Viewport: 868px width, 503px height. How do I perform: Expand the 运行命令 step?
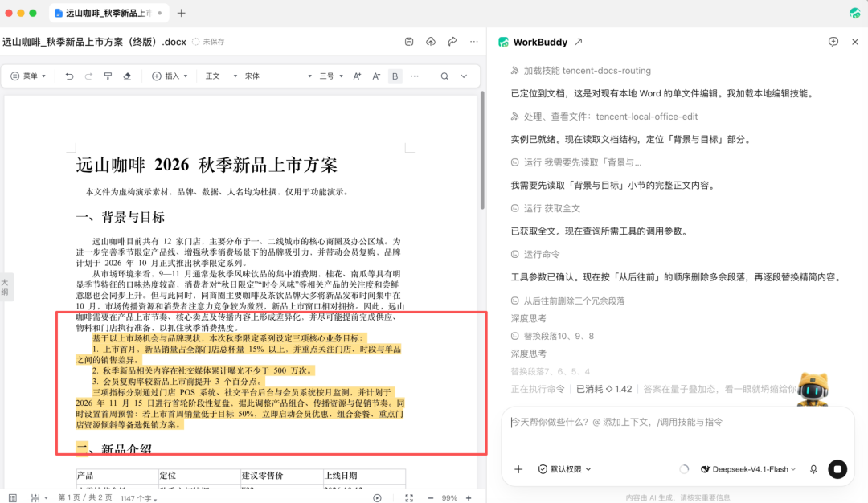tap(535, 254)
